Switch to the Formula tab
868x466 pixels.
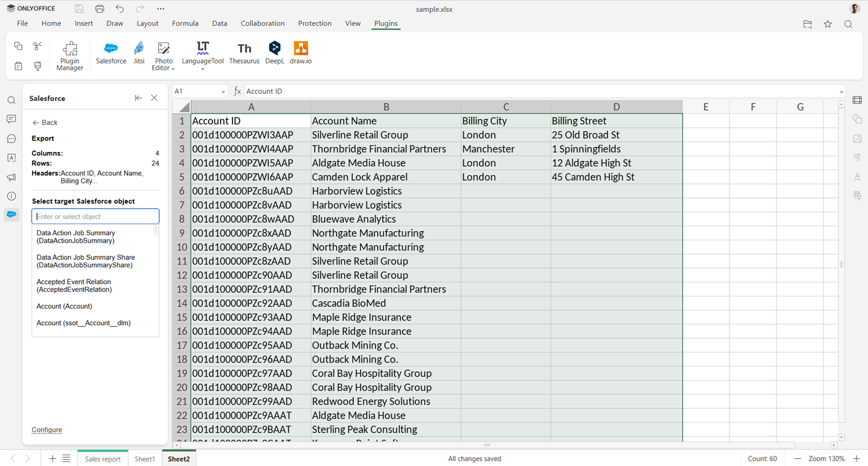tap(185, 23)
